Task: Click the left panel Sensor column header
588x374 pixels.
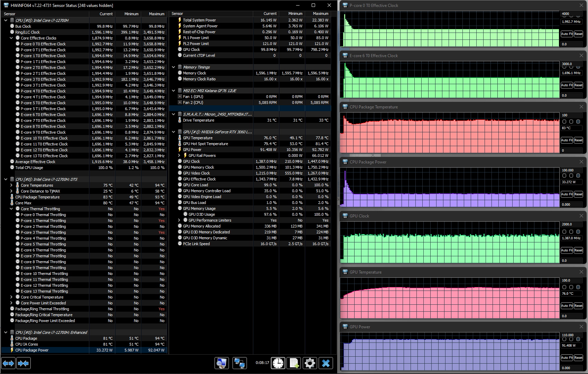Action: 45,14
